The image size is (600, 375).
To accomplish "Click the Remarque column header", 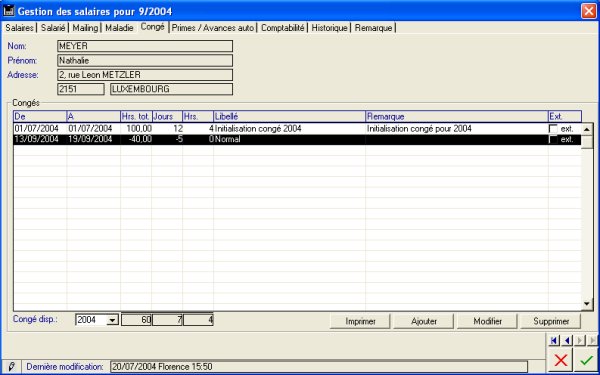I will [457, 116].
